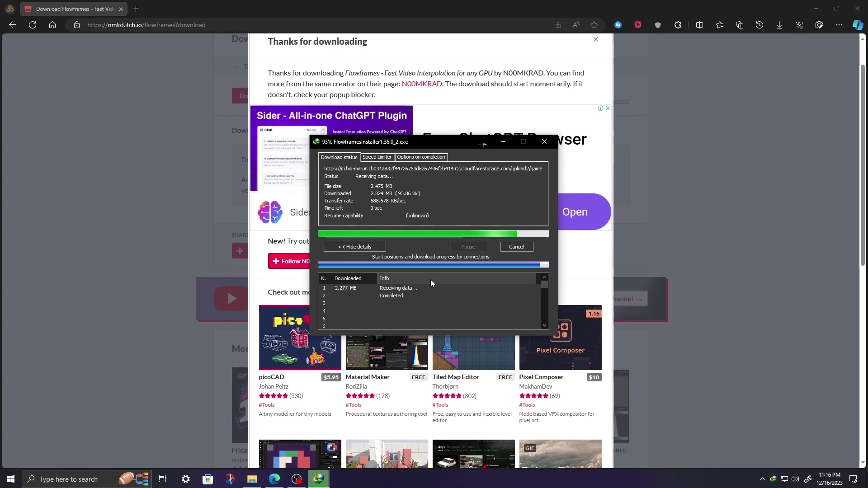The width and height of the screenshot is (868, 488).
Task: Open the browser history icon
Action: pos(759,25)
